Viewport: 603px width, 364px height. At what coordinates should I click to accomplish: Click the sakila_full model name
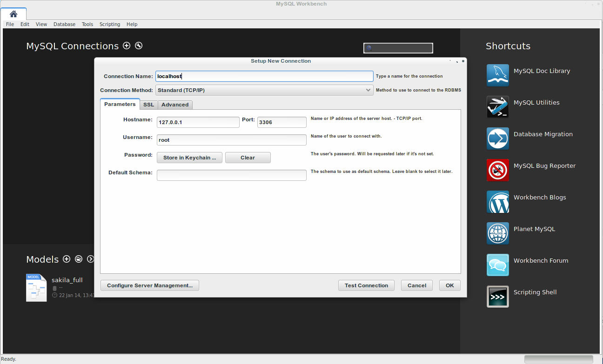[x=67, y=280]
